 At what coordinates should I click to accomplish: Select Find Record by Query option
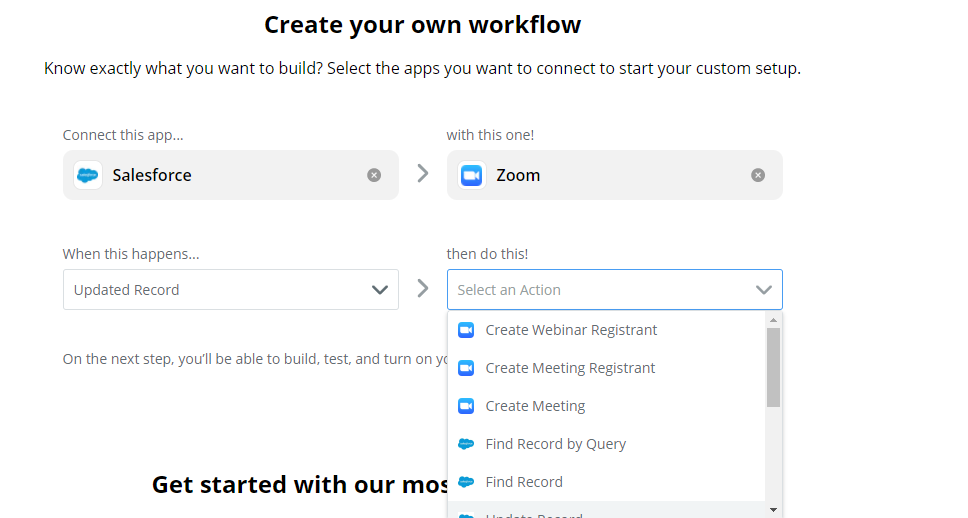click(x=555, y=444)
